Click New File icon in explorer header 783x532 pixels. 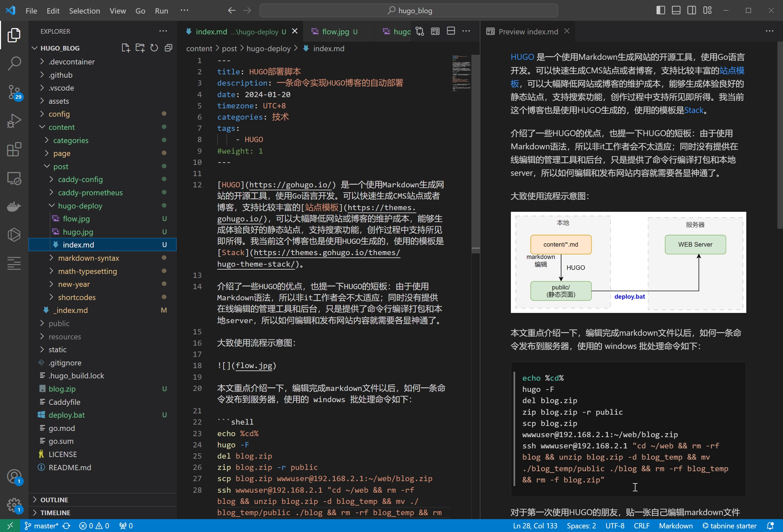click(x=125, y=48)
